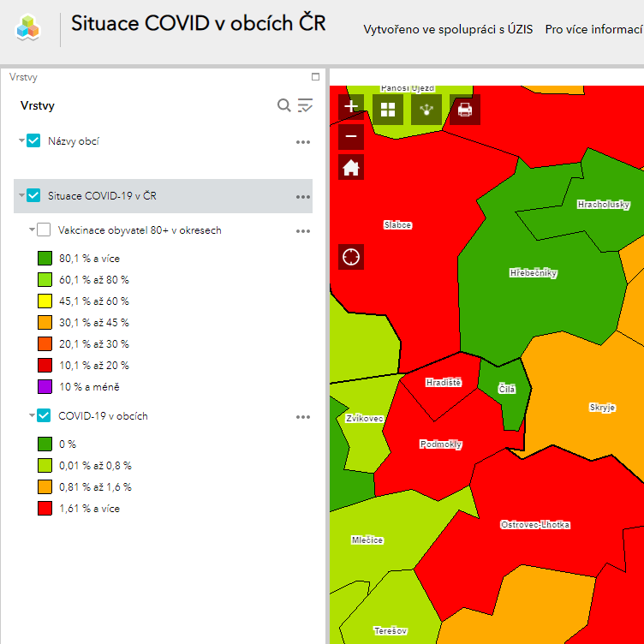Zoom out of the map
Viewport: 644px width, 644px height.
(x=351, y=137)
